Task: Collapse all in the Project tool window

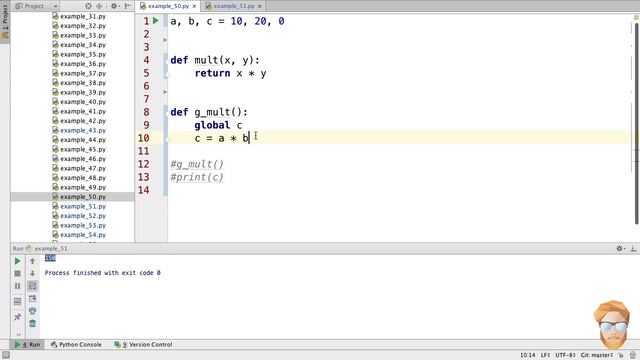Action: [x=99, y=6]
